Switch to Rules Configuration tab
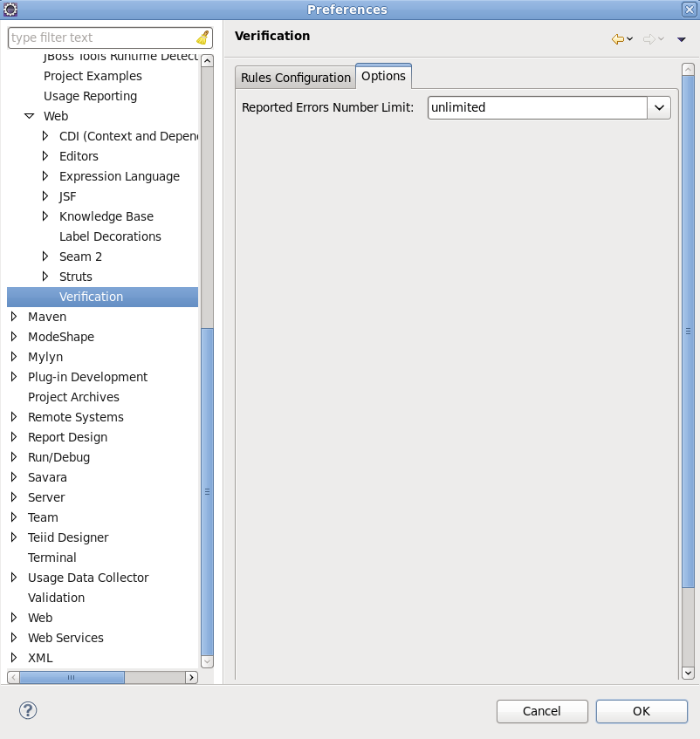The width and height of the screenshot is (700, 739). 295,78
